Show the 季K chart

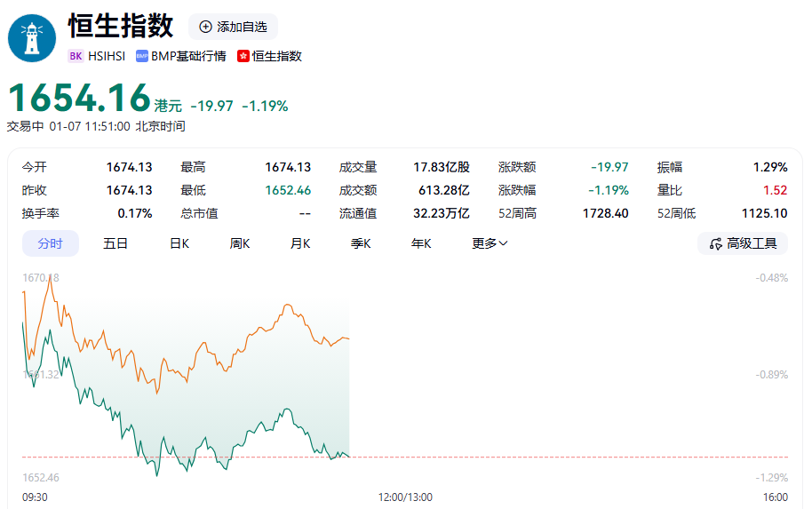pyautogui.click(x=361, y=243)
